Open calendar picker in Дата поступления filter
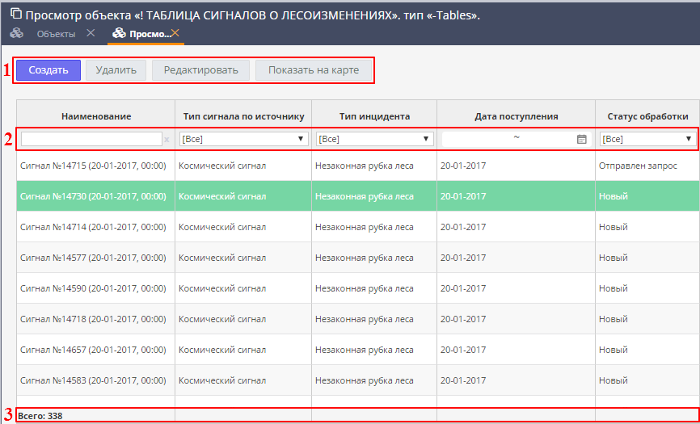This screenshot has width=700, height=424. coord(581,139)
